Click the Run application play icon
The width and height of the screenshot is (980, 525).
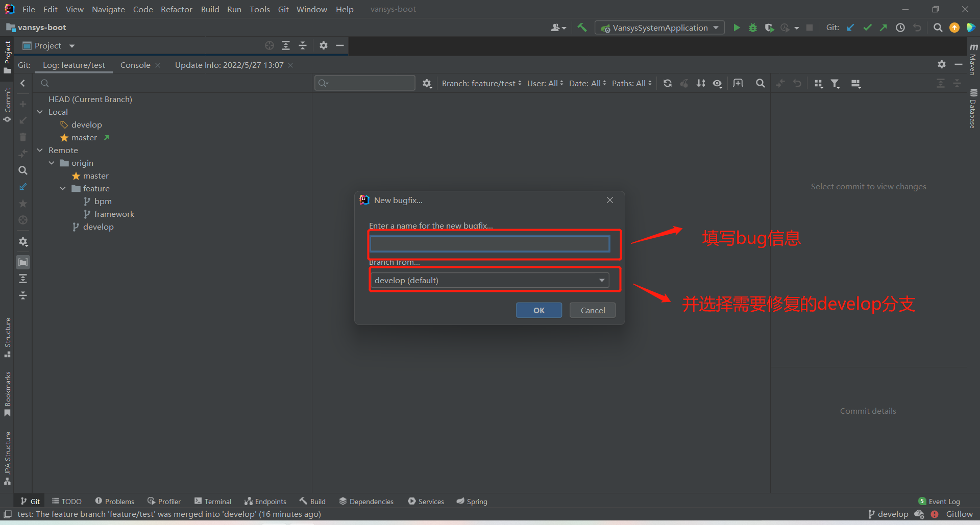tap(737, 28)
